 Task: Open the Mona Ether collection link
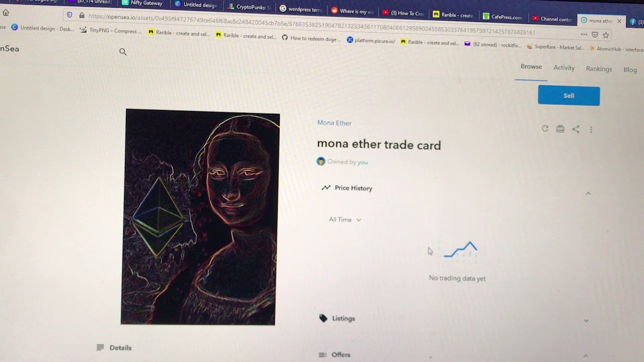coord(334,123)
